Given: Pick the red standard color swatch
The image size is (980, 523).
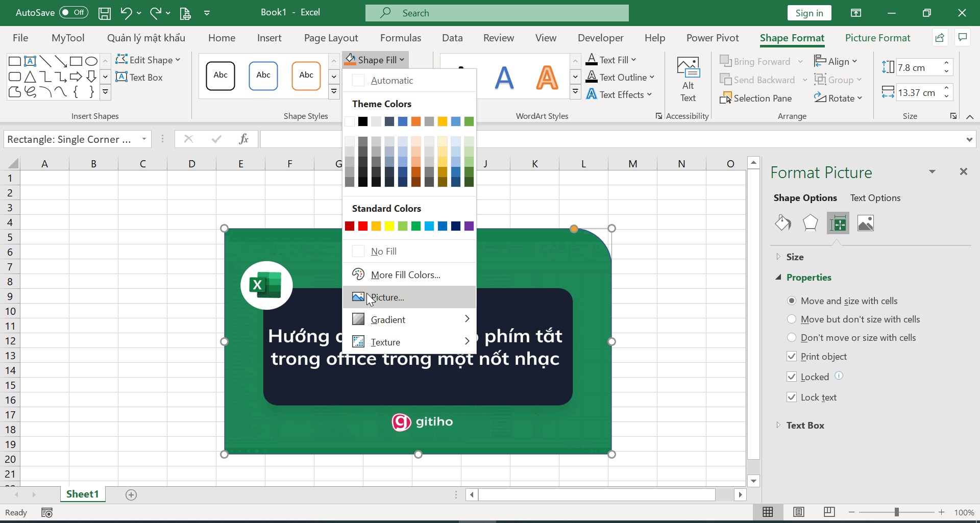Looking at the screenshot, I should click(x=363, y=226).
